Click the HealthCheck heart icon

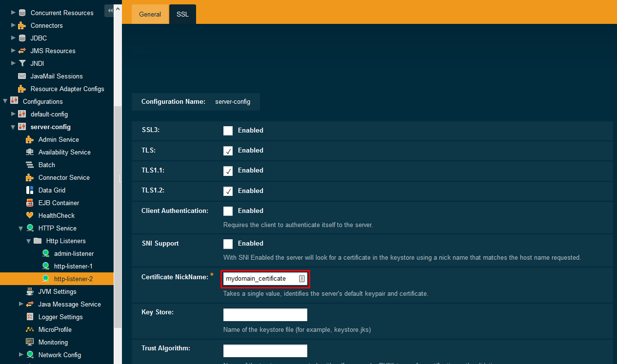(29, 215)
